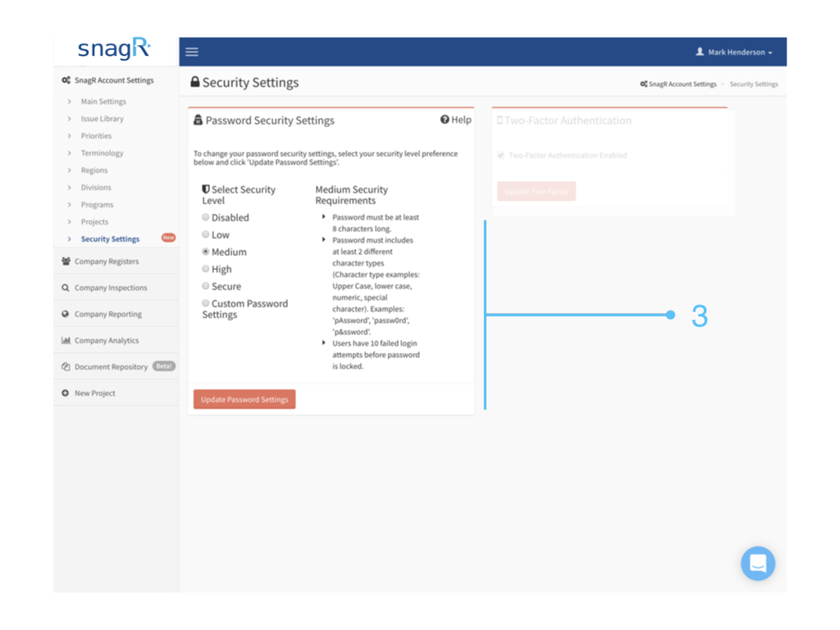The width and height of the screenshot is (840, 630).
Task: Select Custom Password Settings option
Action: [x=206, y=303]
